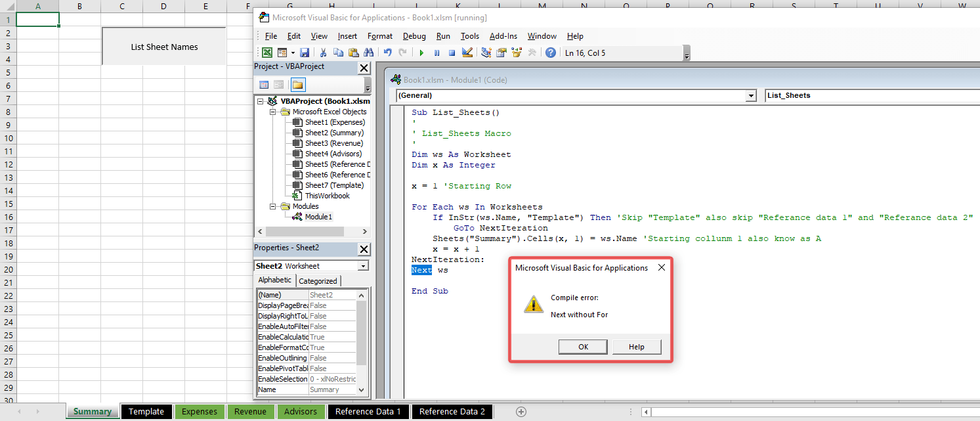Close the Properties - Sheet2 panel
The height and width of the screenshot is (421, 980).
[x=364, y=249]
